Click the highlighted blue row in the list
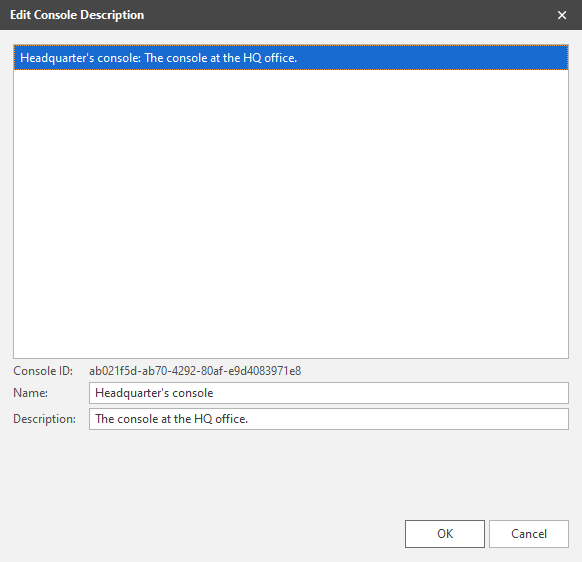This screenshot has width=582, height=562. pos(291,58)
